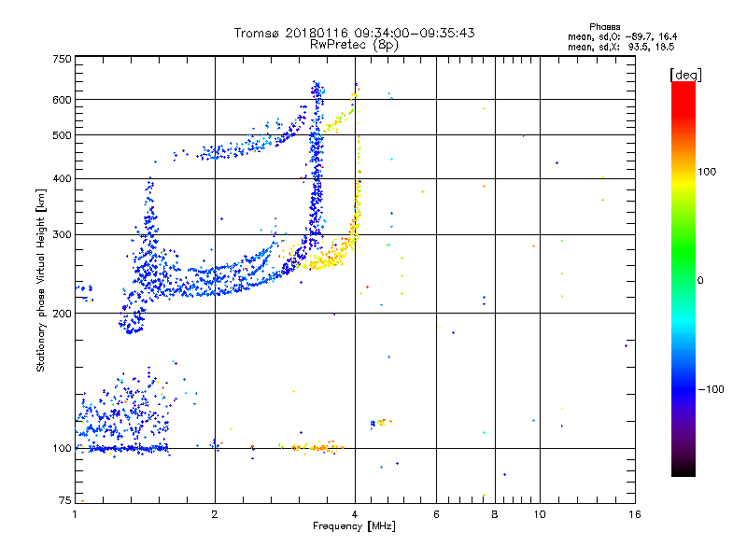Click the x-axis tick label "4"

[x=355, y=514]
